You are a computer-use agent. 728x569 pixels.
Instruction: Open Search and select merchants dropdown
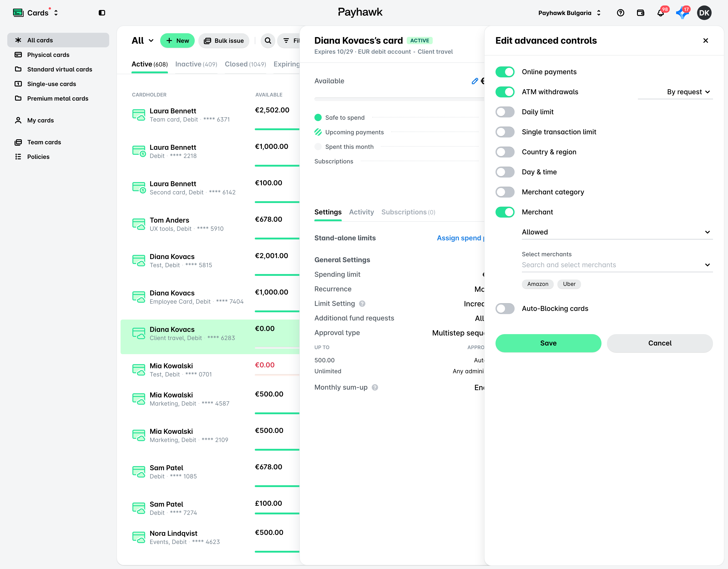point(617,265)
